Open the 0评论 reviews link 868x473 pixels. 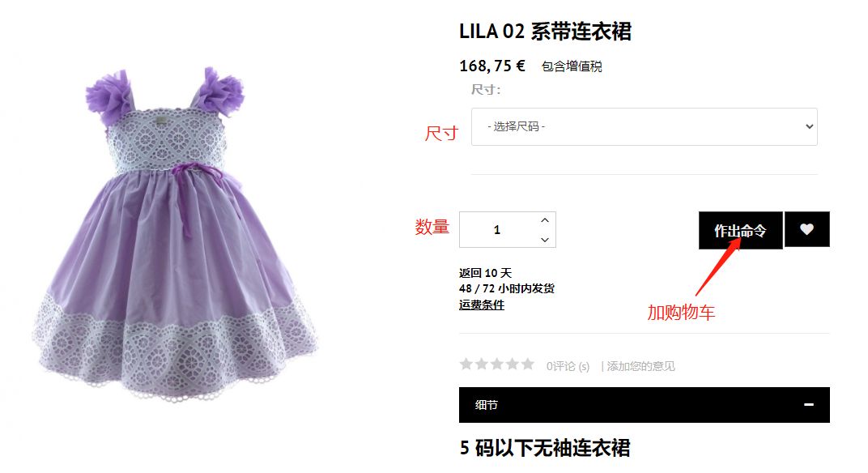(568, 366)
